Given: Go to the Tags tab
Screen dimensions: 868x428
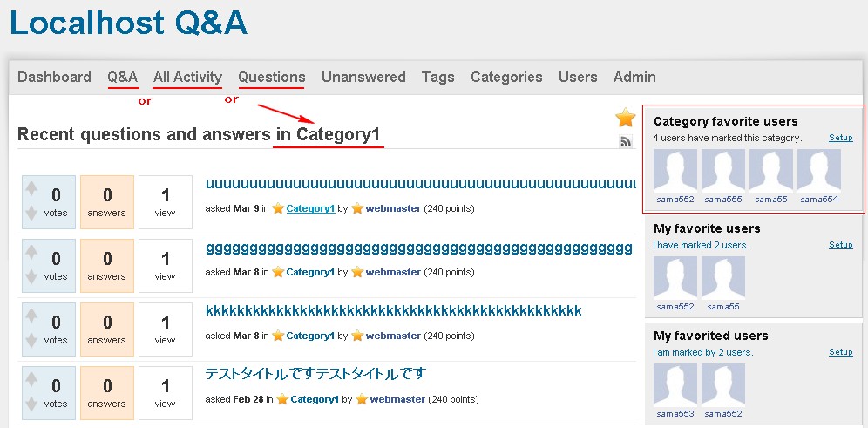Looking at the screenshot, I should (x=437, y=77).
